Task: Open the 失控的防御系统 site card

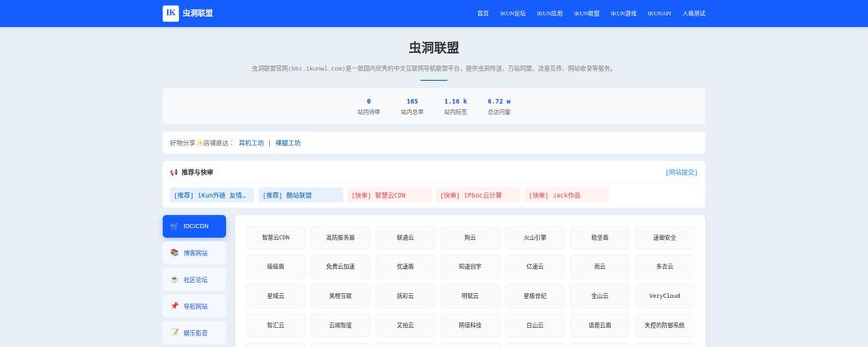Action: [665, 325]
